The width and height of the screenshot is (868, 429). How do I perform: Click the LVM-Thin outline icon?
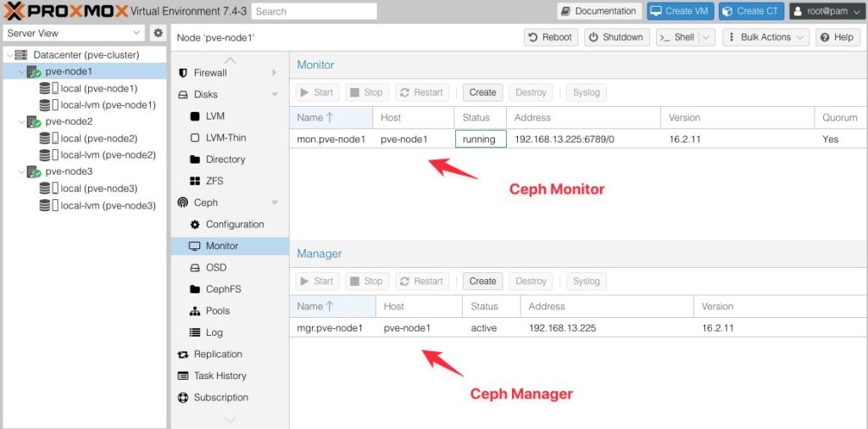point(194,138)
